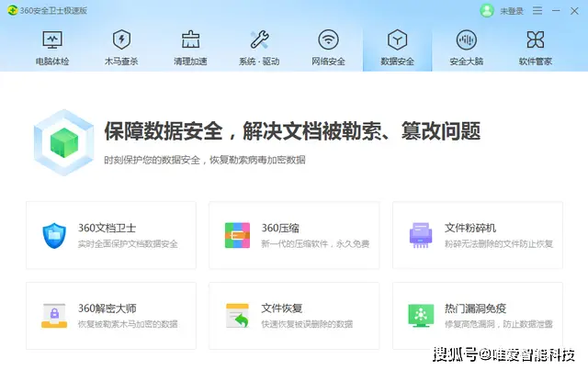Click the 360 logo in the title bar
The height and width of the screenshot is (370, 588).
pos(12,10)
